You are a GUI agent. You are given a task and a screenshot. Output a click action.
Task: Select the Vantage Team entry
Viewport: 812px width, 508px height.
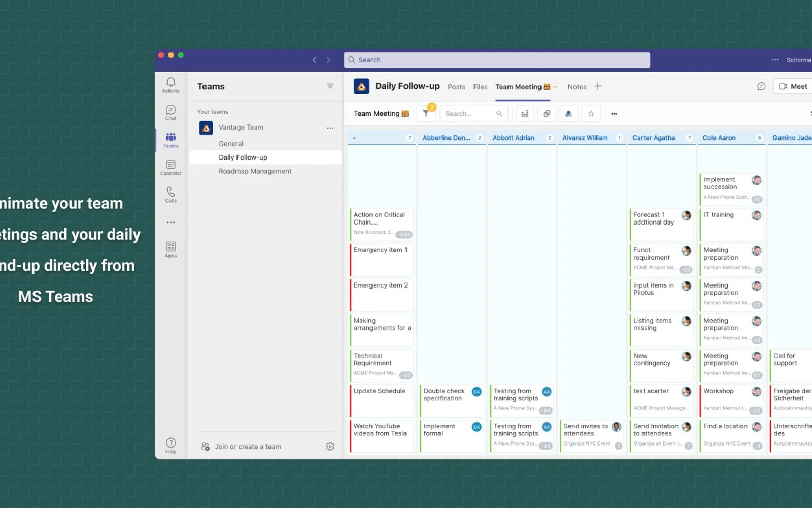pyautogui.click(x=241, y=128)
